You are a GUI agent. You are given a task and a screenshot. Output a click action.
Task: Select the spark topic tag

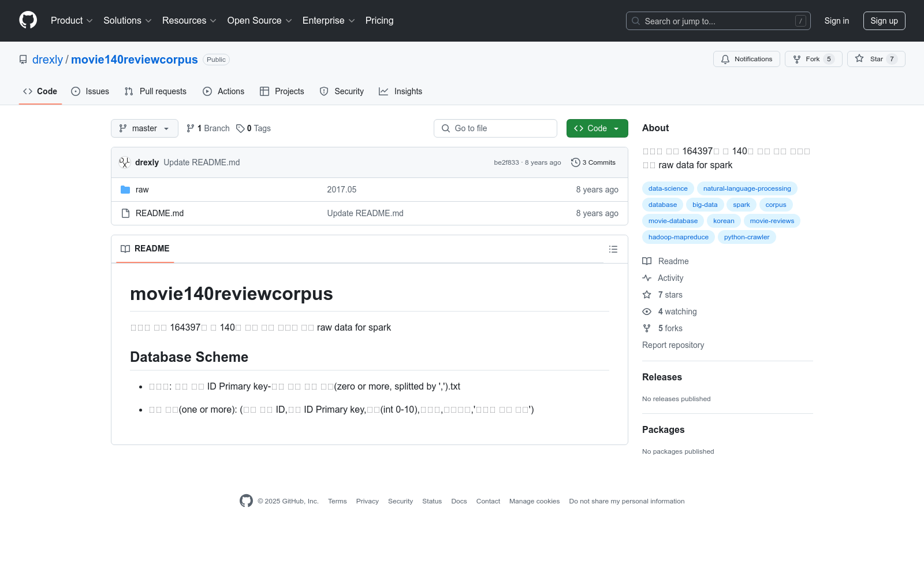click(742, 205)
